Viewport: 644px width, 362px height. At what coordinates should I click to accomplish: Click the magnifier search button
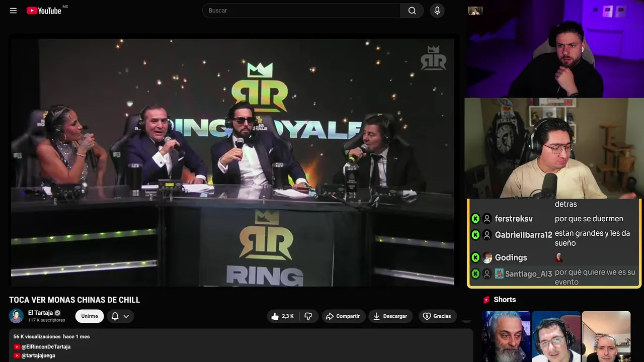[412, 11]
